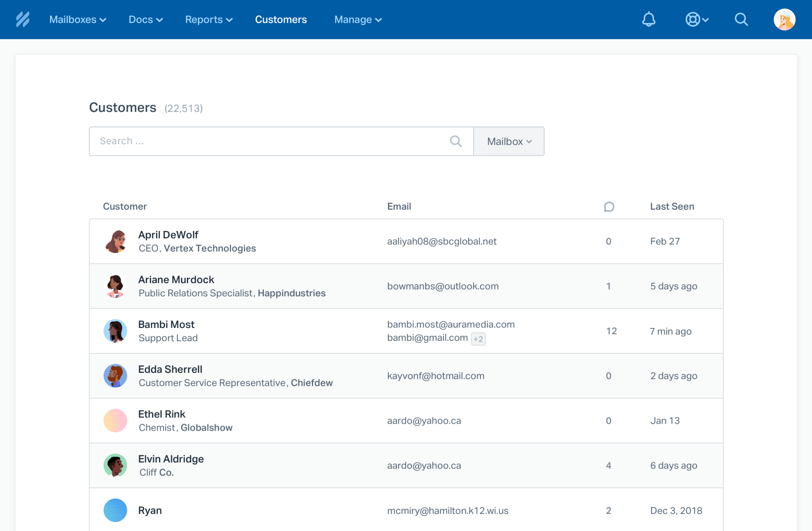Image resolution: width=812 pixels, height=531 pixels.
Task: Open the help lifebuoy menu
Action: 697,19
